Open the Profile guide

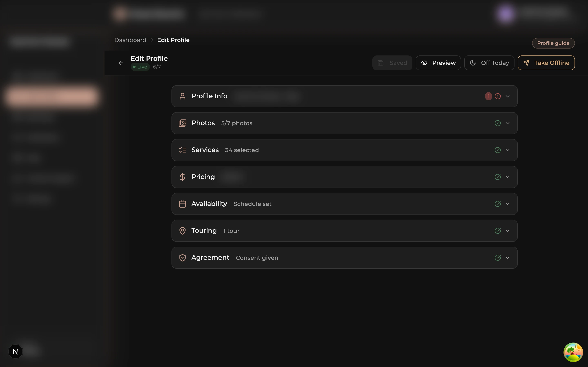(x=553, y=43)
